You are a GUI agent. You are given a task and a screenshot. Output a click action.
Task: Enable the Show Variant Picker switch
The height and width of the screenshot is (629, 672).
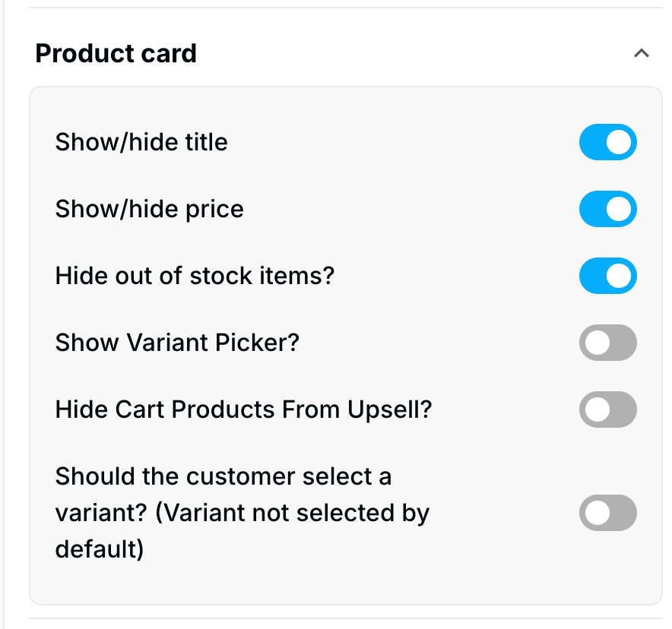pyautogui.click(x=607, y=343)
